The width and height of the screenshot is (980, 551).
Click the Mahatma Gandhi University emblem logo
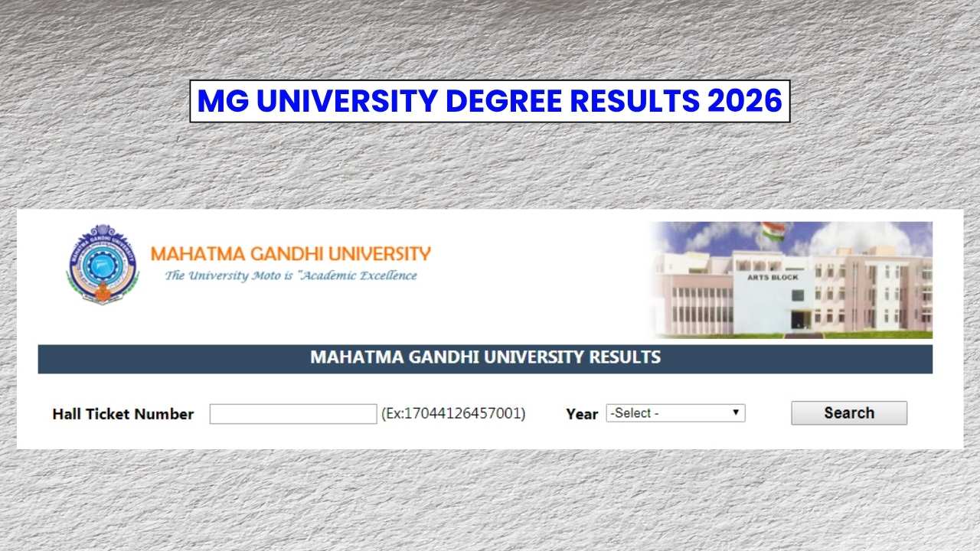tap(103, 264)
